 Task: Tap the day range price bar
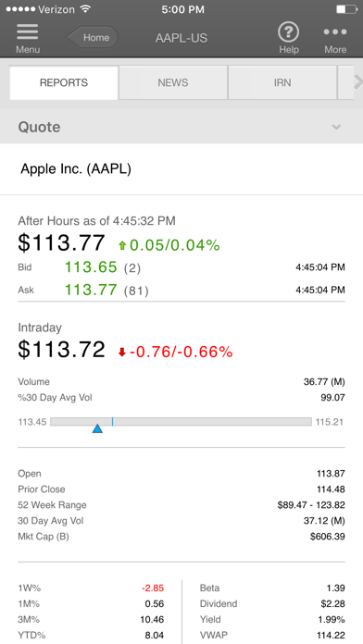pos(181,422)
